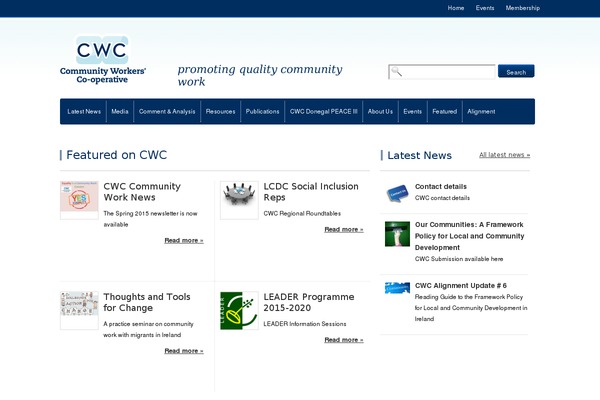The width and height of the screenshot is (600, 400).
Task: Read more about Thoughts and Tools for Change
Action: click(x=184, y=351)
